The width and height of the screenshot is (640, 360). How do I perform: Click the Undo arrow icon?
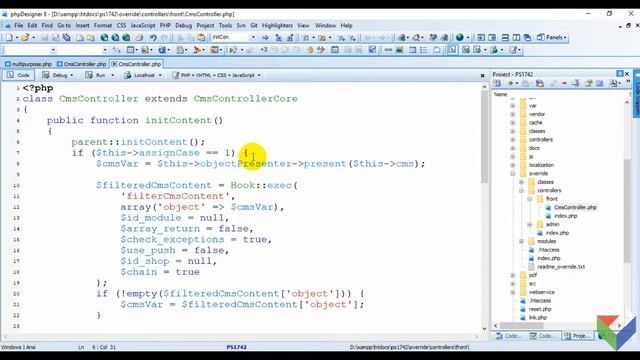pyautogui.click(x=153, y=38)
